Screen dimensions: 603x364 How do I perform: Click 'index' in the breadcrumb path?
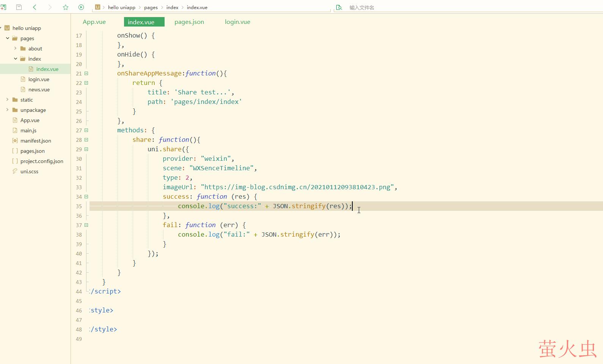click(x=172, y=7)
